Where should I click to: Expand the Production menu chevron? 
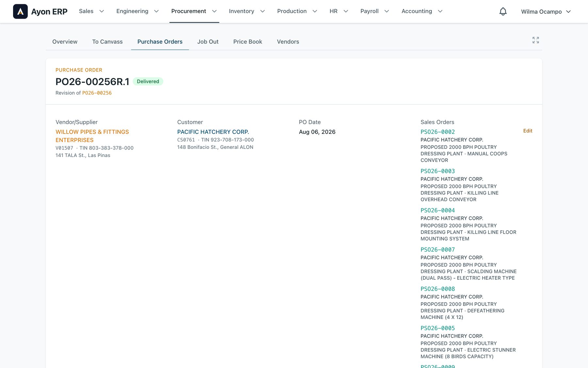(315, 11)
